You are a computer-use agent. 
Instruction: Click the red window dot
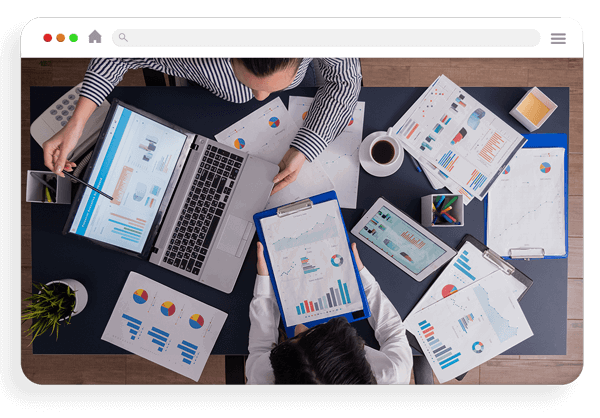pos(47,38)
